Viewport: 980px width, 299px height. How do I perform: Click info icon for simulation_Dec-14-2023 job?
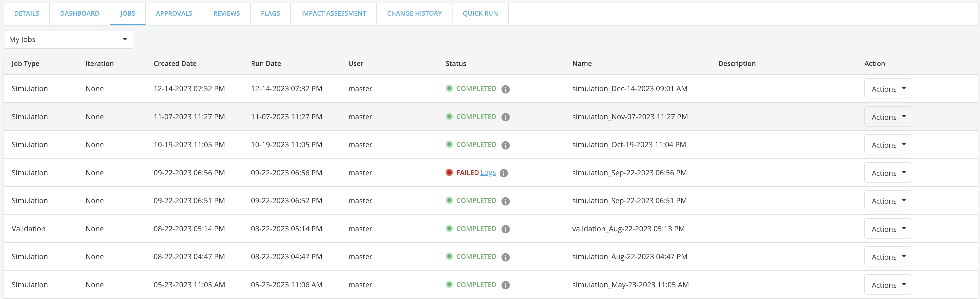[505, 89]
